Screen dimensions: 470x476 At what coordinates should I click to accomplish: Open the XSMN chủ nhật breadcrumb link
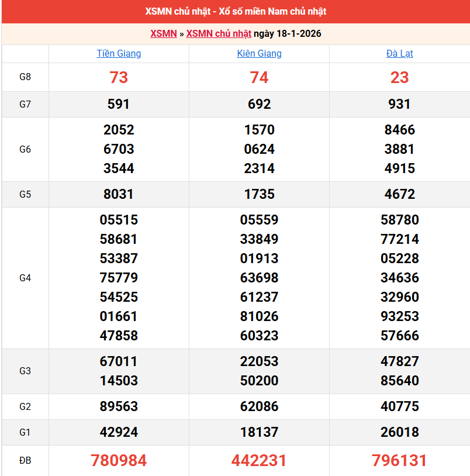click(x=219, y=34)
